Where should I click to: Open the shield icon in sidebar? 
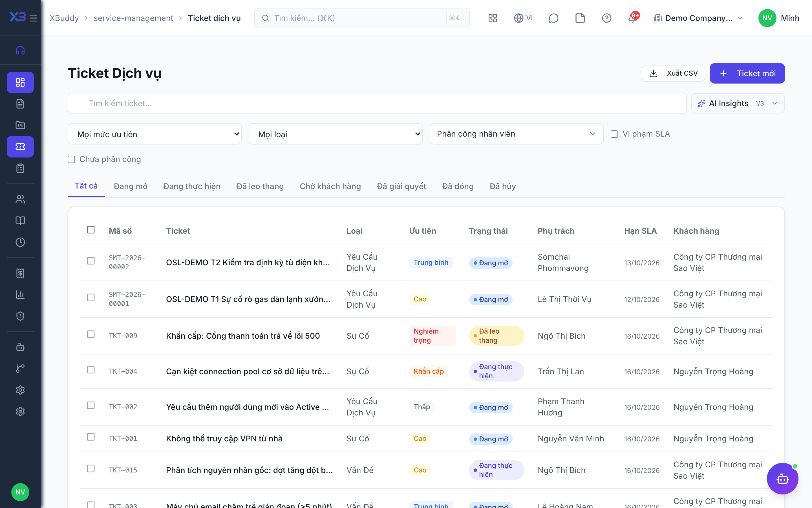pyautogui.click(x=20, y=316)
